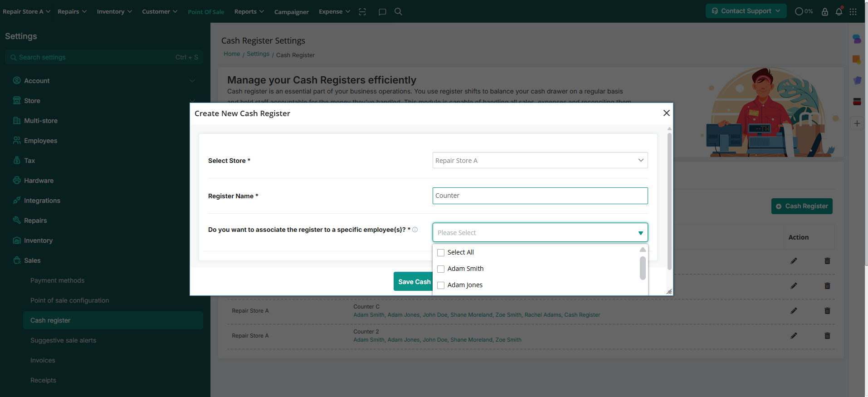Tick the Adam Smith checkbox
This screenshot has width=868, height=397.
441,269
